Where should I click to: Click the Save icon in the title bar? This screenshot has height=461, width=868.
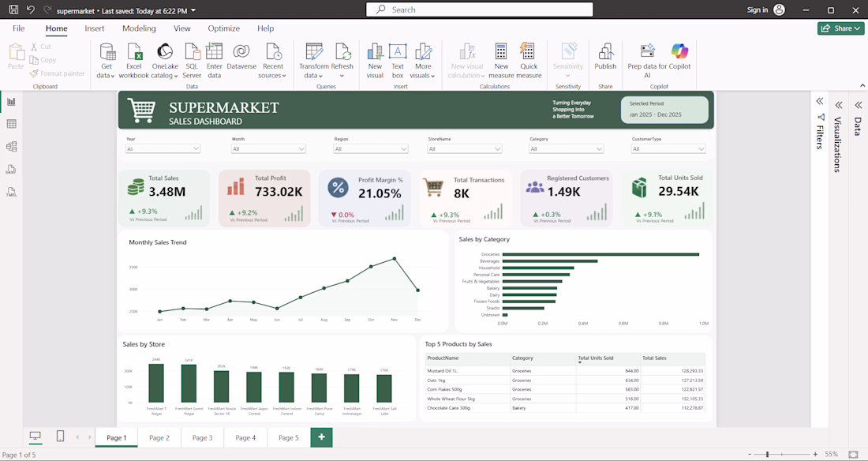click(x=14, y=10)
